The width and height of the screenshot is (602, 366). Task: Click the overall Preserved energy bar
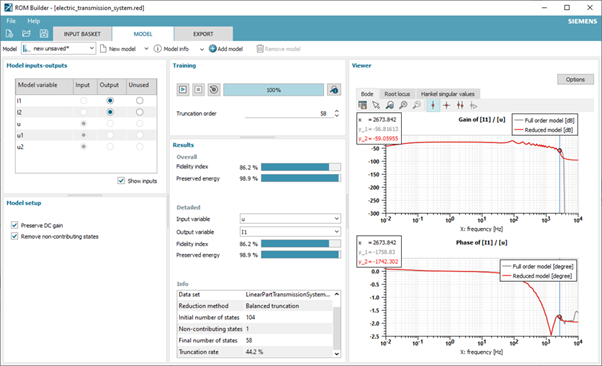tap(301, 178)
